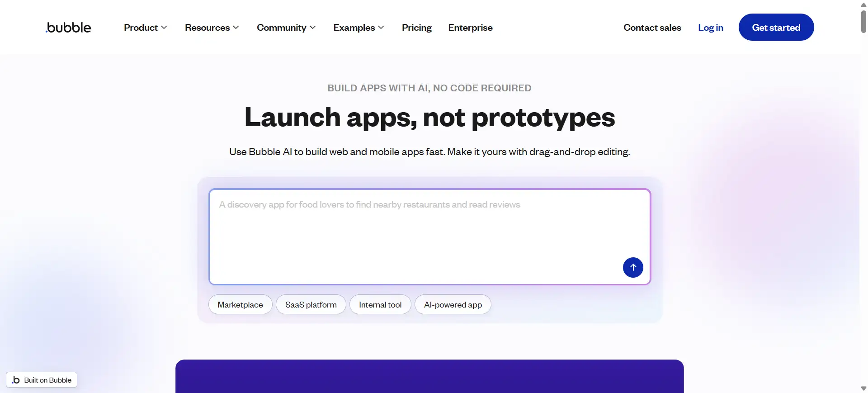The width and height of the screenshot is (868, 393).
Task: Click the 'BUILD APPS WITH AI, NO CODE REQUIRED' text
Action: coord(429,88)
